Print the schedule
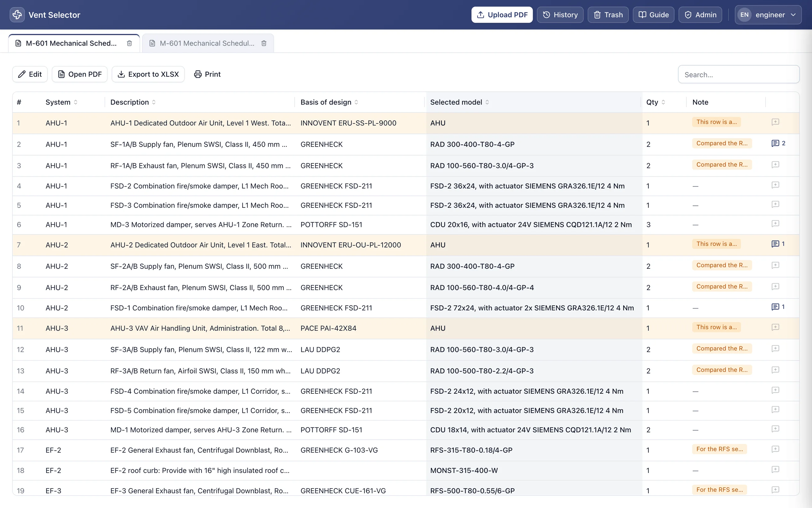 (207, 74)
